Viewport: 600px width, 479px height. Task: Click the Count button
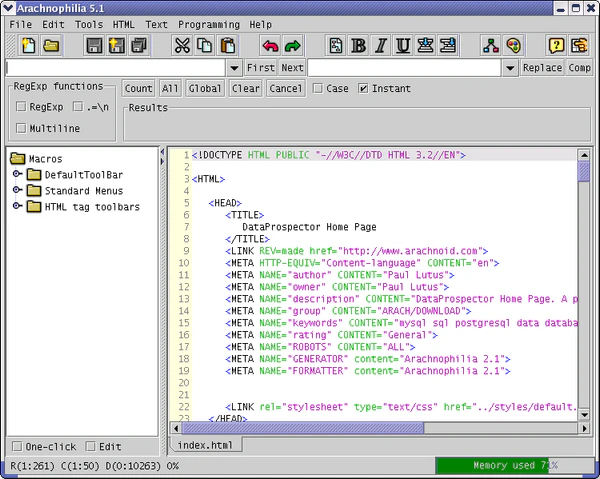pos(139,88)
